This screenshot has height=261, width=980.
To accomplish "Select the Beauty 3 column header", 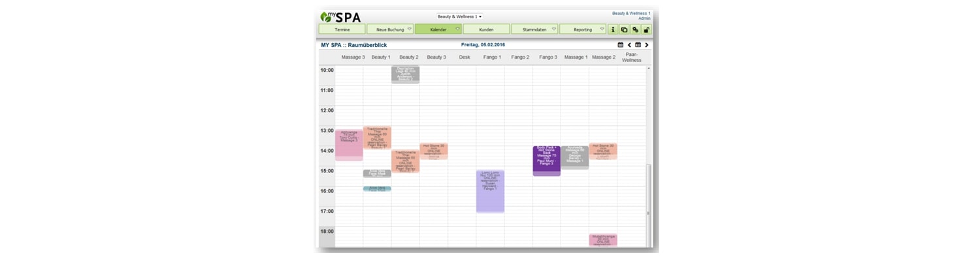I will pyautogui.click(x=436, y=57).
